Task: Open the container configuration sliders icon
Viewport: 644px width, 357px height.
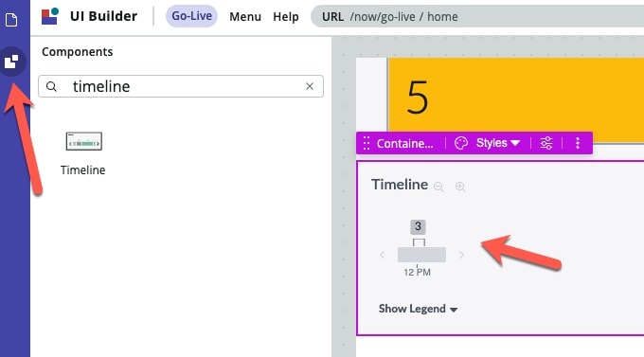Action: tap(546, 143)
